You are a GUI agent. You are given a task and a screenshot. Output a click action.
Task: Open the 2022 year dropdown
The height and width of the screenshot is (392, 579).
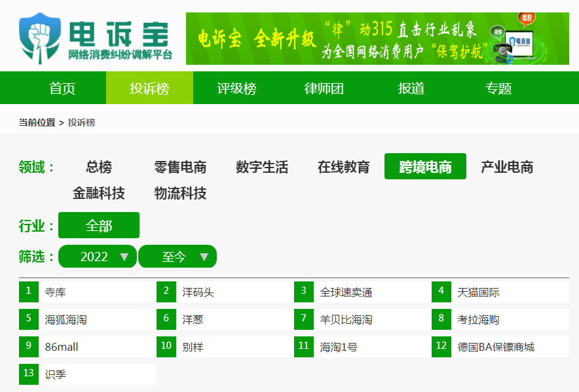pyautogui.click(x=98, y=256)
